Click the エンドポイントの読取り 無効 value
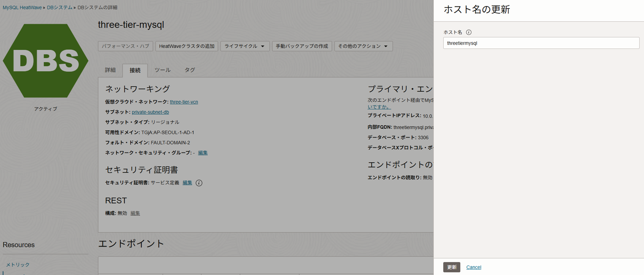The width and height of the screenshot is (644, 275). (x=428, y=178)
